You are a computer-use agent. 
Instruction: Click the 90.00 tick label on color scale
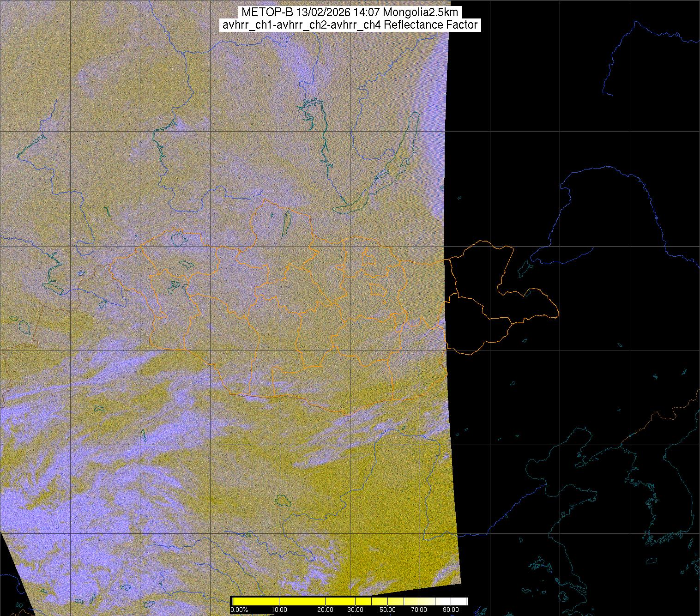coord(452,610)
